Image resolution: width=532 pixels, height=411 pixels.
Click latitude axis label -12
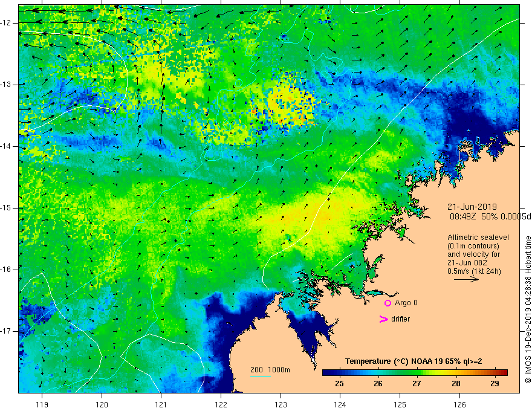pyautogui.click(x=6, y=23)
